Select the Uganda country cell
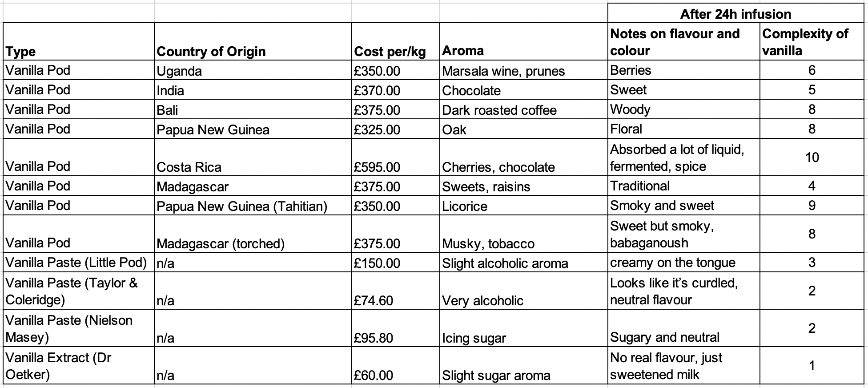Viewport: 868px width, 388px height. [x=253, y=70]
